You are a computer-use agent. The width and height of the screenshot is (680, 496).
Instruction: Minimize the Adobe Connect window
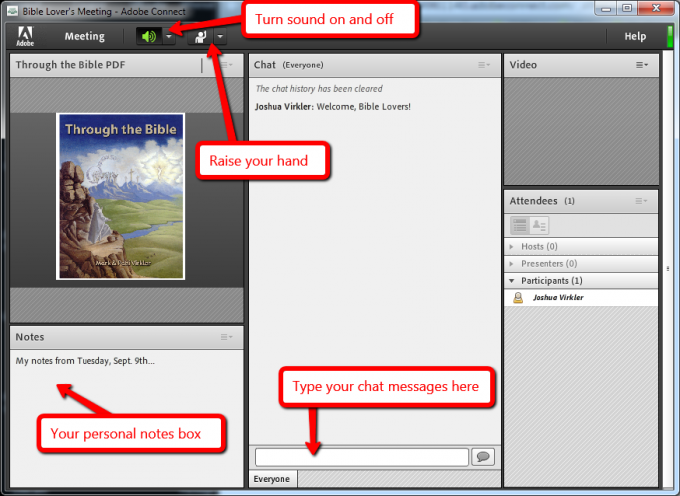pos(606,9)
